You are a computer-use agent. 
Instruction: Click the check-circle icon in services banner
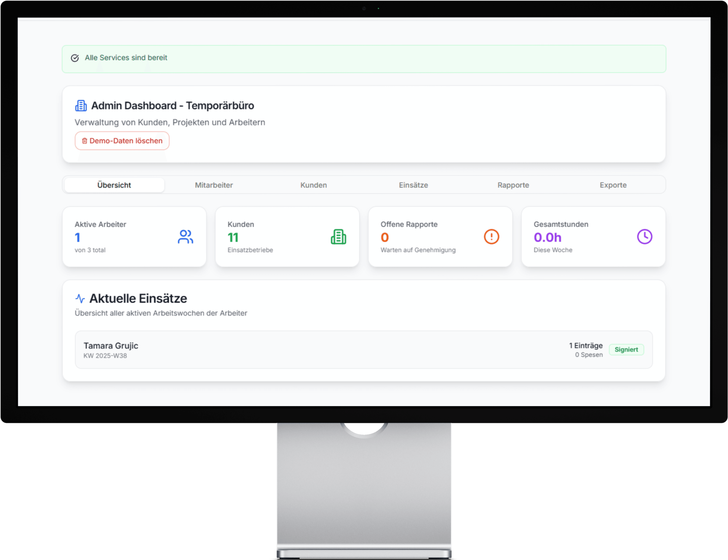[x=75, y=58]
